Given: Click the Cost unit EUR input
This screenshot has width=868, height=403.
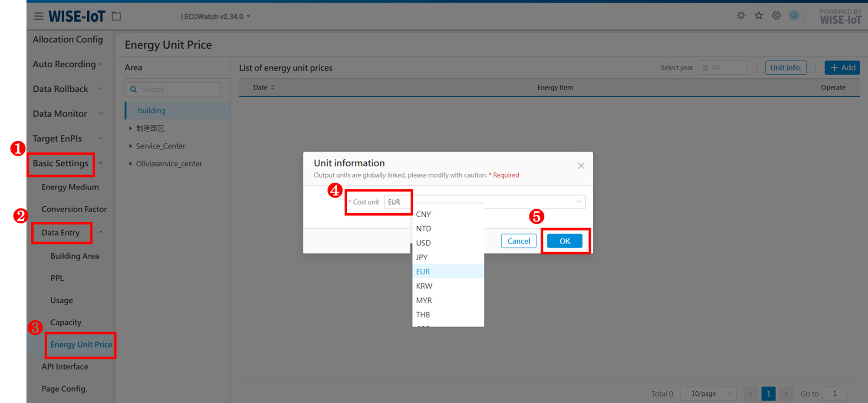Looking at the screenshot, I should [x=485, y=202].
